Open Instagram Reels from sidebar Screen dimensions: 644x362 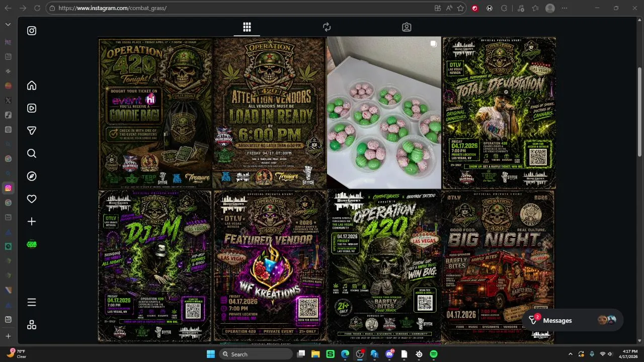pos(32,108)
